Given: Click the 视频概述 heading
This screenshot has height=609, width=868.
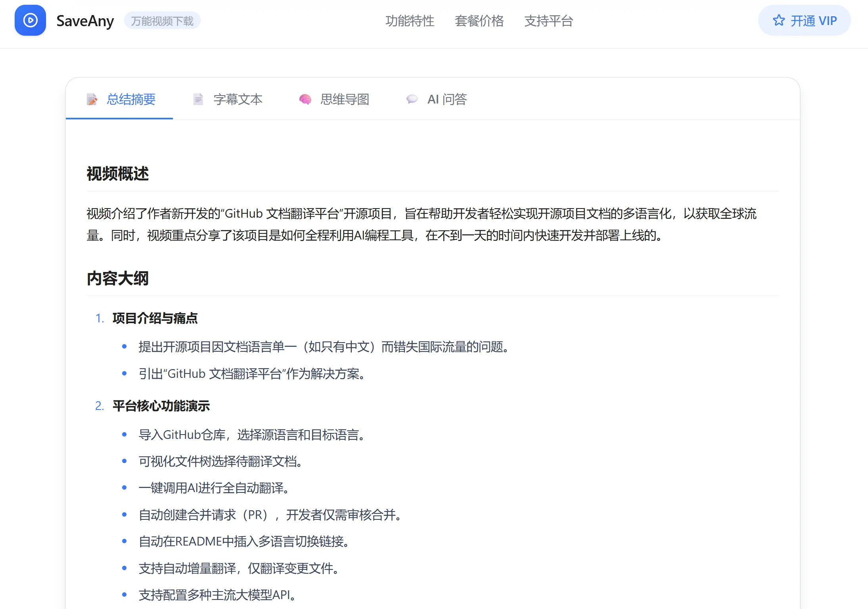Looking at the screenshot, I should [118, 174].
